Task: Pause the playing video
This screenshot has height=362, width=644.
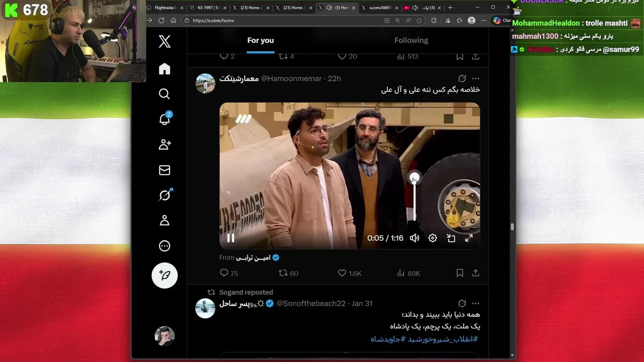Action: (230, 238)
